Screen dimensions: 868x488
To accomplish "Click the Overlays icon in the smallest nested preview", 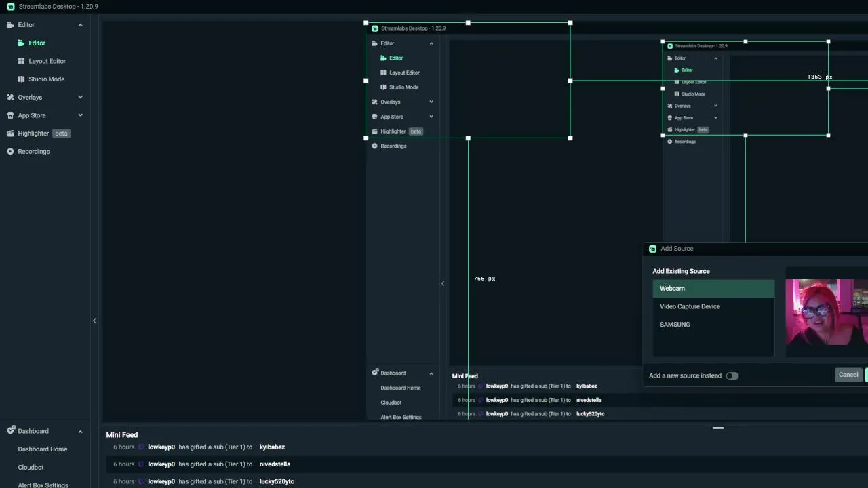I will (669, 106).
